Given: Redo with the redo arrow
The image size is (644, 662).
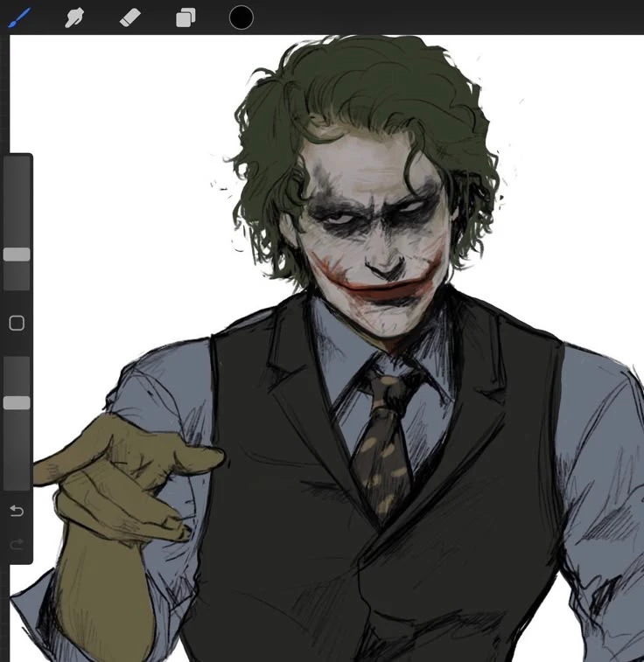Looking at the screenshot, I should pos(17,544).
